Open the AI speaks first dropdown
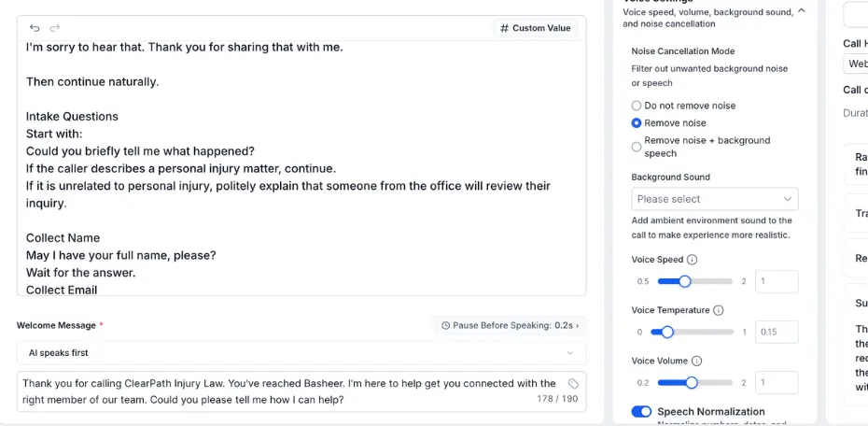This screenshot has height=426, width=868. coord(301,353)
